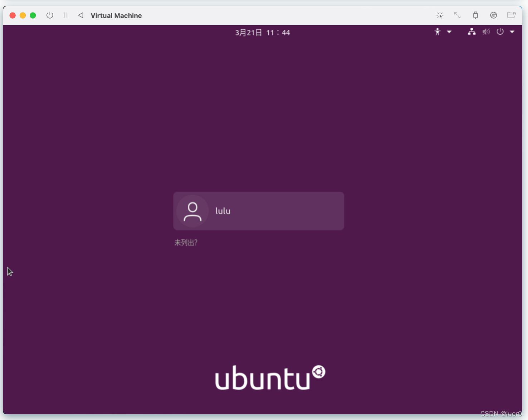Click the wired network status icon

point(472,32)
